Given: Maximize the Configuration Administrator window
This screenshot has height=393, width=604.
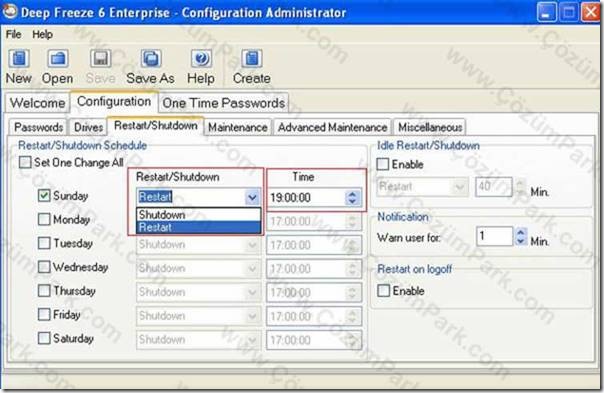Looking at the screenshot, I should 569,12.
